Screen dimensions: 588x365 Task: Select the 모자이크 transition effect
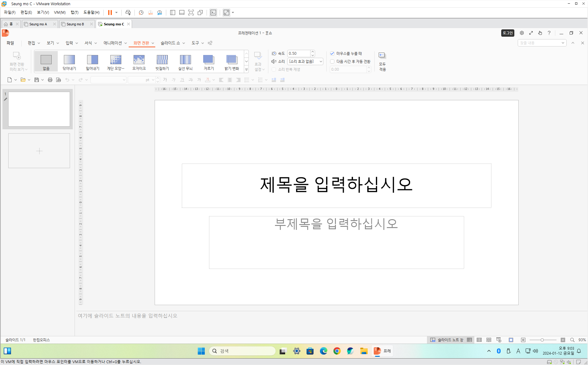[139, 62]
